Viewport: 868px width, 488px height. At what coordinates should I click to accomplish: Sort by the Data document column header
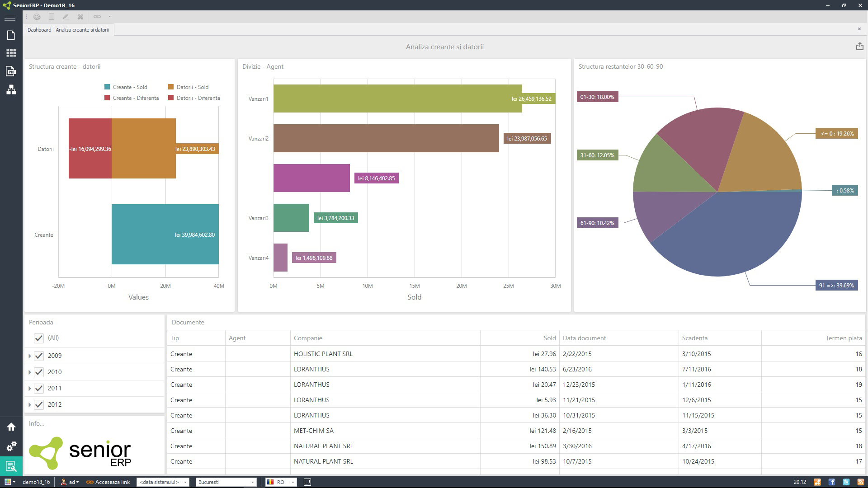click(619, 338)
